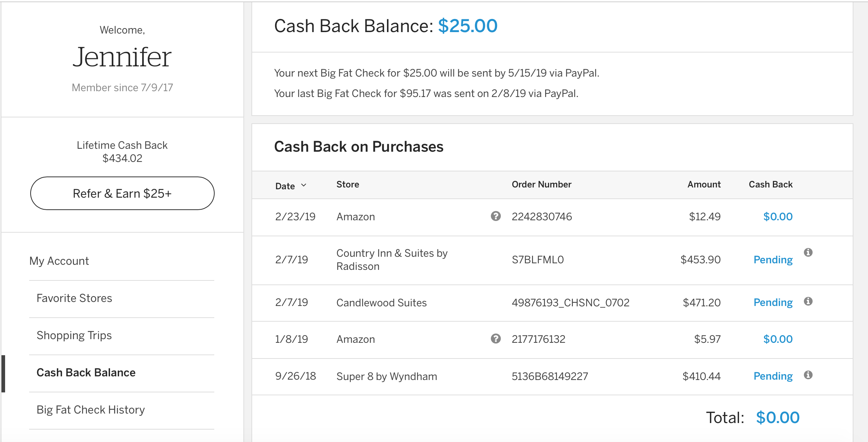Click $0.00 cash back for 1/8/19 Amazon order
868x442 pixels.
click(778, 339)
